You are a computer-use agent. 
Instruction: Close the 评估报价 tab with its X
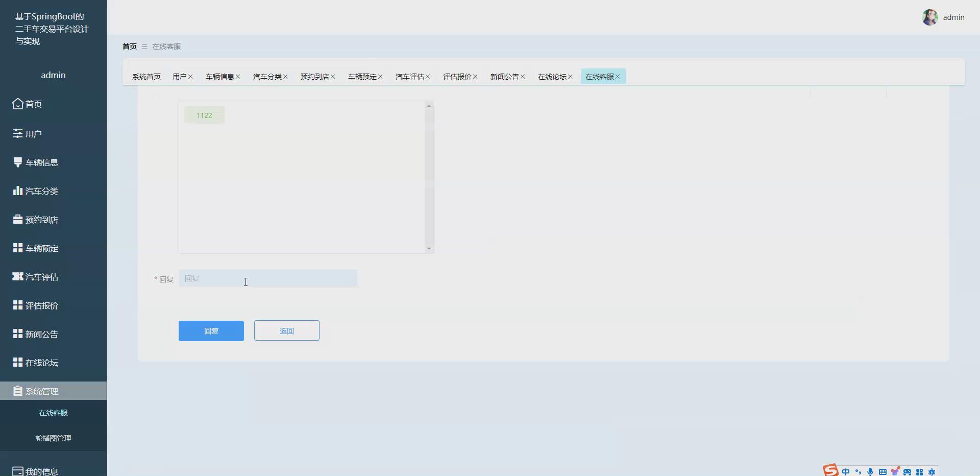pyautogui.click(x=475, y=77)
